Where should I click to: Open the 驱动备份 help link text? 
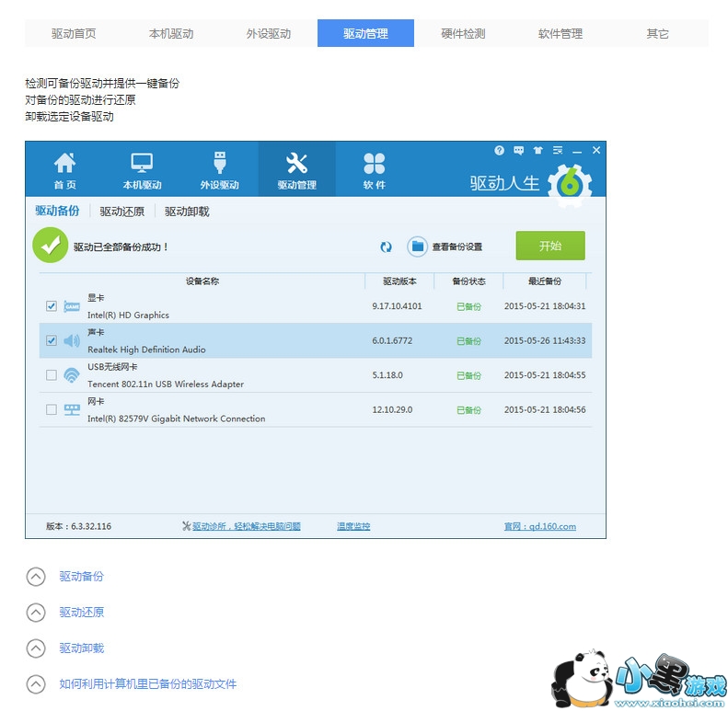pyautogui.click(x=82, y=577)
